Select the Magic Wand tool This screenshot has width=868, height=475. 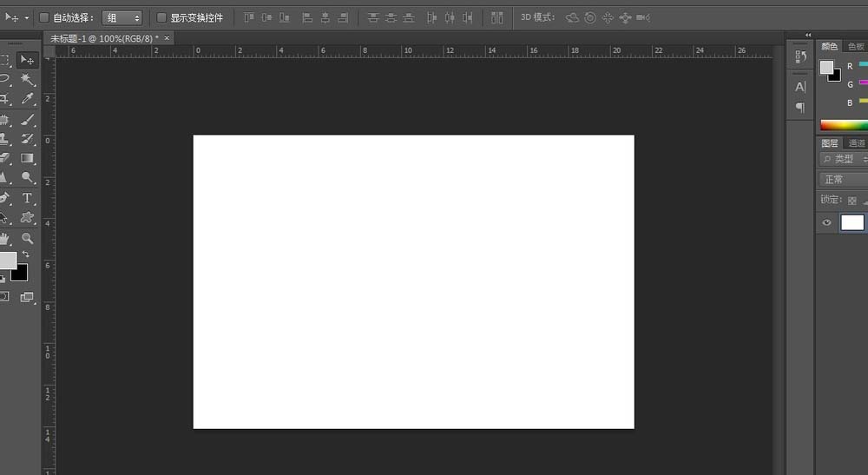point(27,80)
